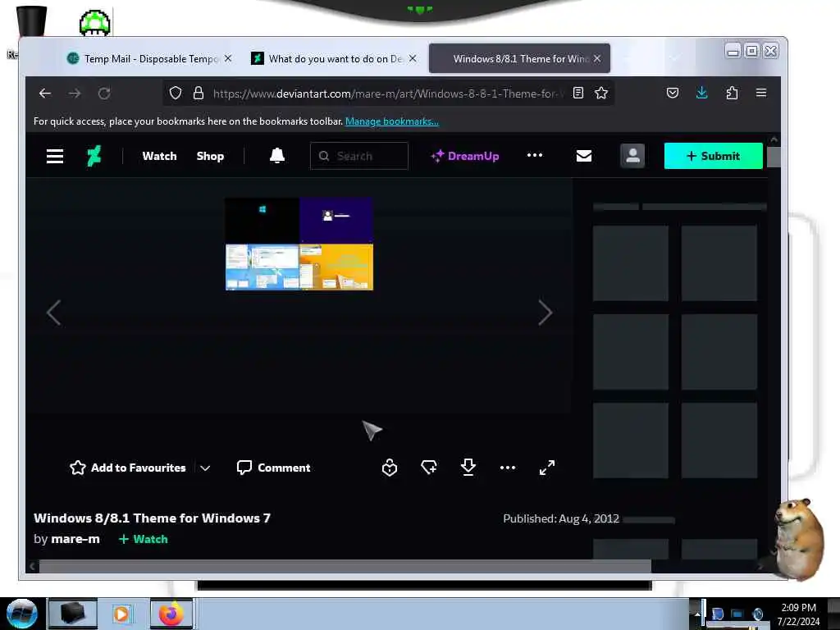Open the Windows 8 theme preview image
The height and width of the screenshot is (630, 840).
299,244
